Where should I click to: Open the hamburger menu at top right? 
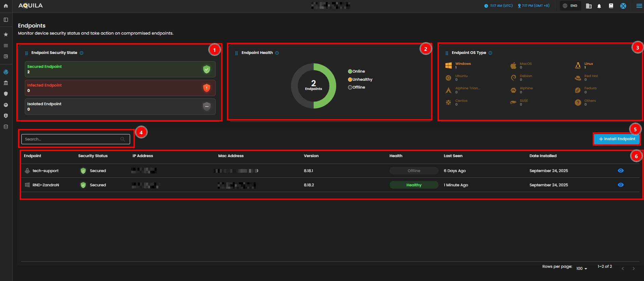pos(639,6)
